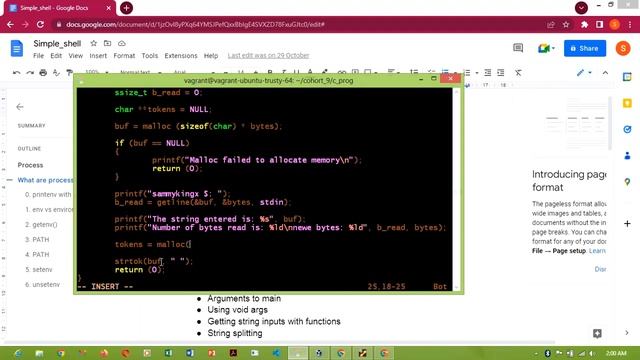The width and height of the screenshot is (640, 360).
Task: Click the orange account avatar in Docs
Action: [x=623, y=48]
